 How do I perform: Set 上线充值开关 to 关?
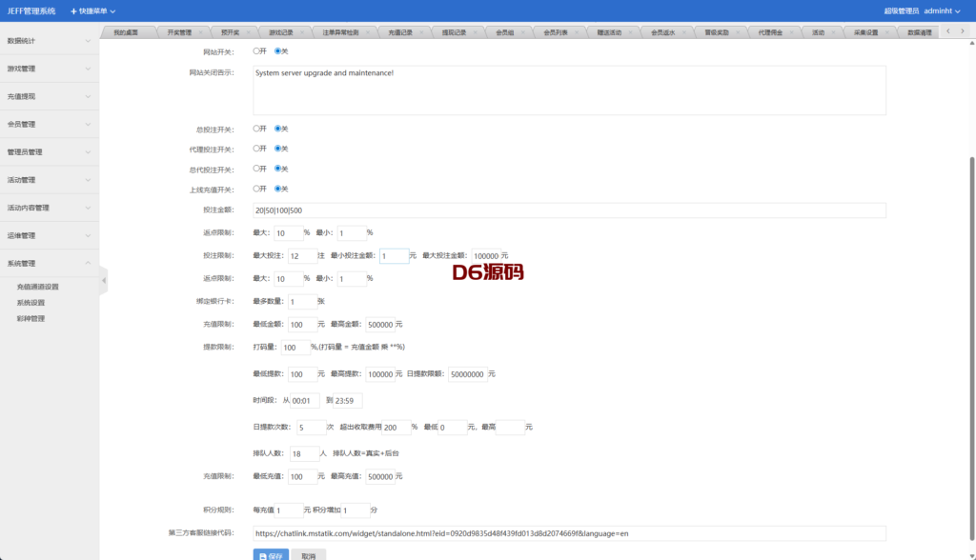278,189
